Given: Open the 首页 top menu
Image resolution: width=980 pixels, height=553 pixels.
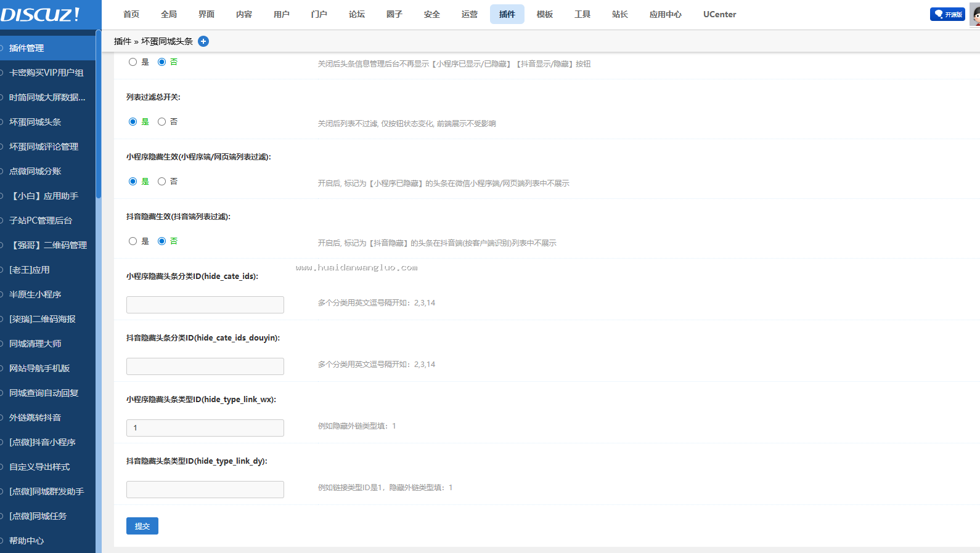Looking at the screenshot, I should click(x=131, y=14).
